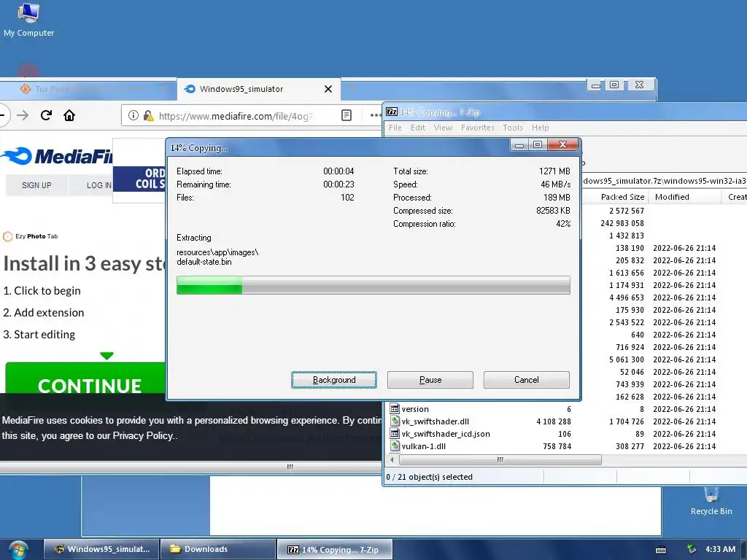Click the padlock warning icon in address bar
747x560 pixels.
click(149, 115)
